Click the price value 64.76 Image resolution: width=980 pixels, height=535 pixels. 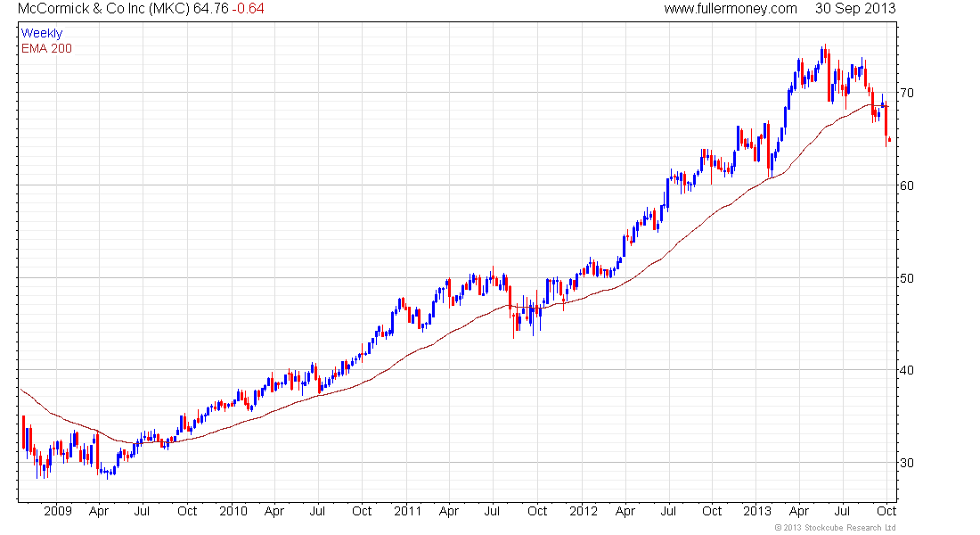[x=210, y=9]
